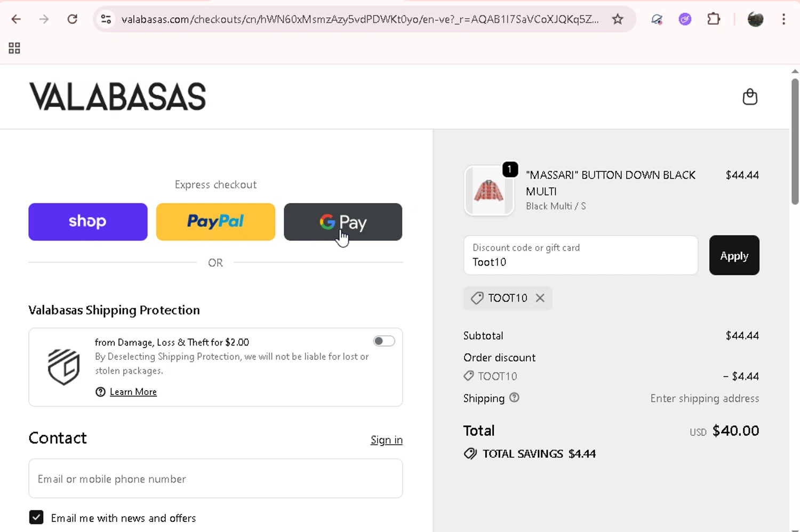This screenshot has width=800, height=532.
Task: Click the MASSARI shirt product thumbnail
Action: coord(489,191)
